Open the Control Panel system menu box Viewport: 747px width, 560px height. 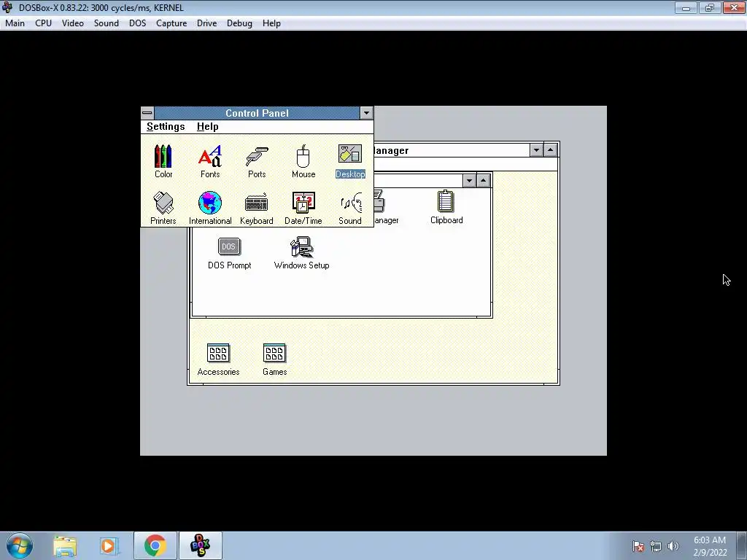click(147, 113)
